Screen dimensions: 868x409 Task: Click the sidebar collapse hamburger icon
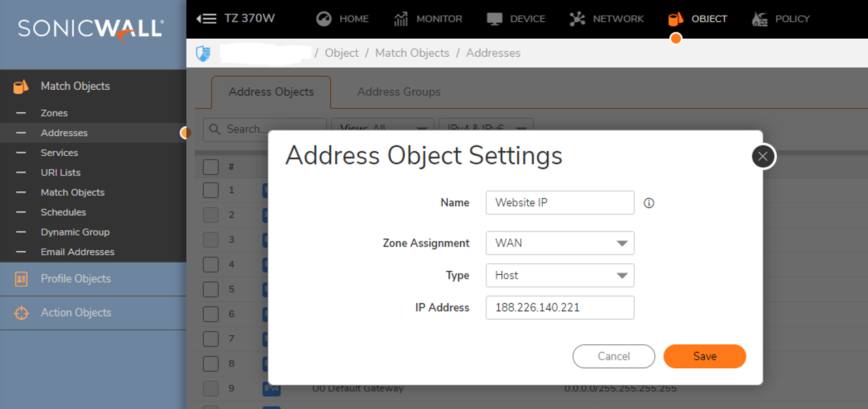tap(206, 18)
